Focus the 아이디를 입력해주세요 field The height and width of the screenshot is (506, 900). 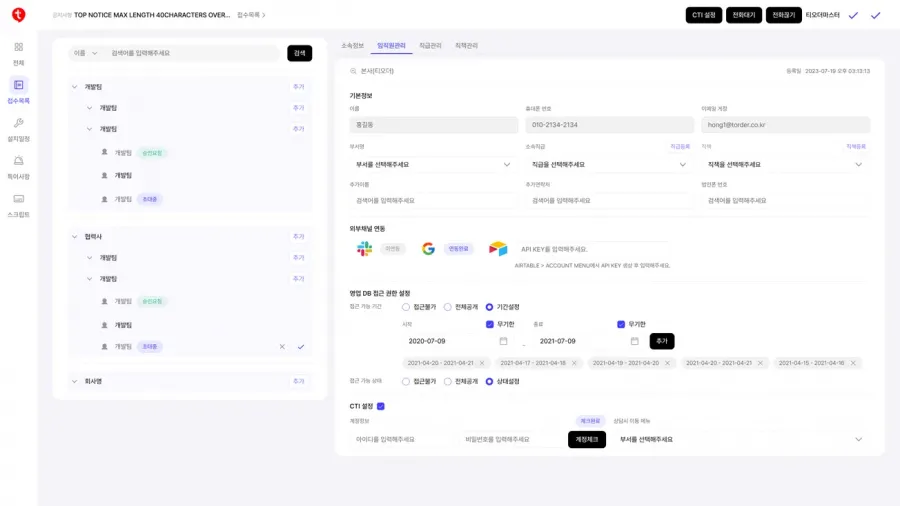(x=402, y=439)
